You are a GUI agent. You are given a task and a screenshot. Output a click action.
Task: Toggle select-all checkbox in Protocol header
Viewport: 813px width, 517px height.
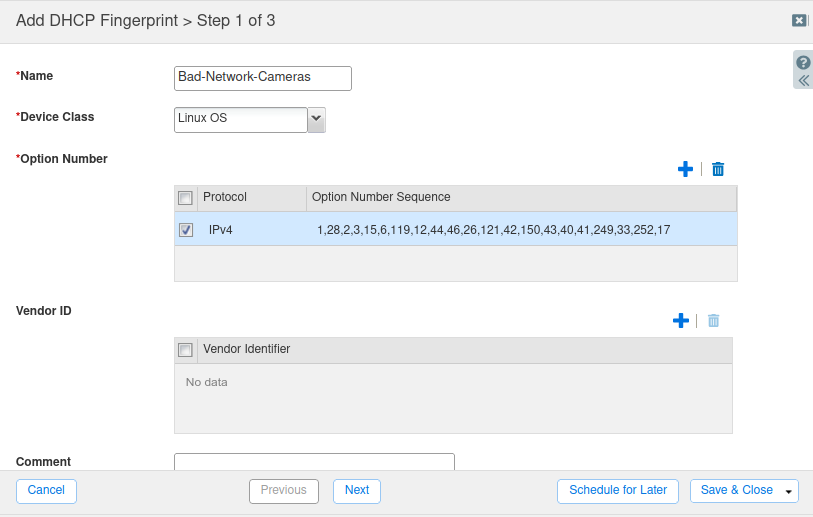tap(186, 198)
